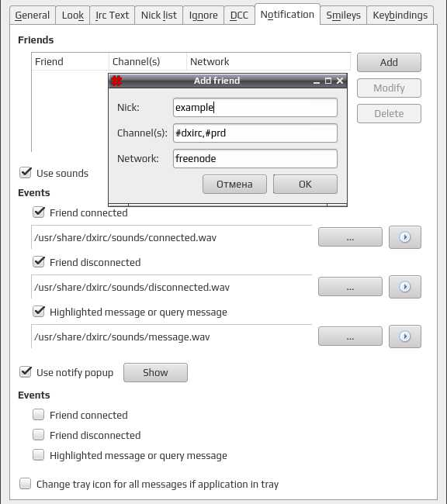Image resolution: width=447 pixels, height=504 pixels.
Task: Enable Change tray icon for all messages
Action: 26,484
